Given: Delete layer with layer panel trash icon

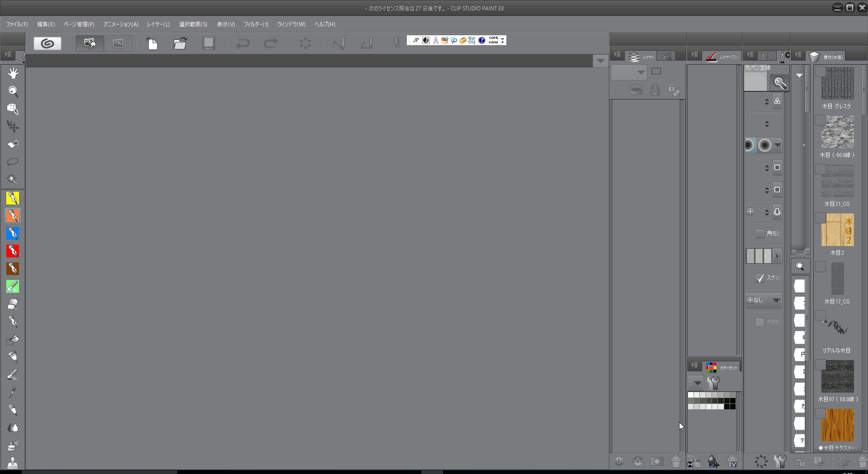Looking at the screenshot, I should point(675,461).
